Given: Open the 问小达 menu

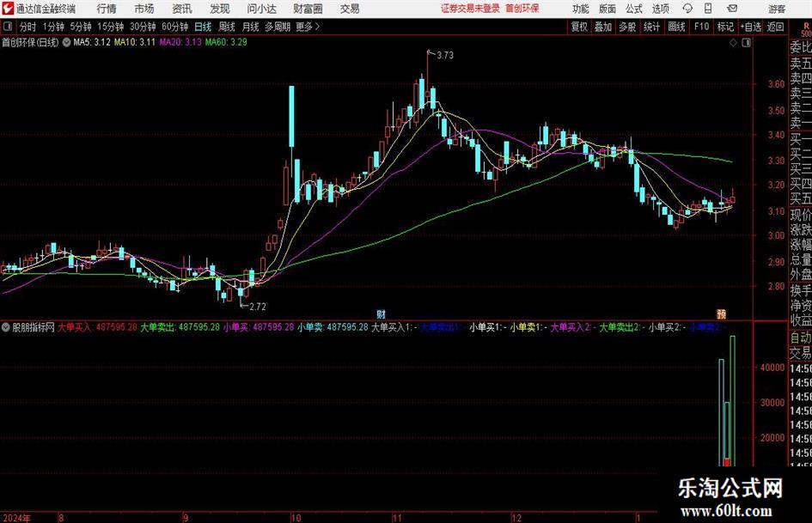Looking at the screenshot, I should coord(261,9).
